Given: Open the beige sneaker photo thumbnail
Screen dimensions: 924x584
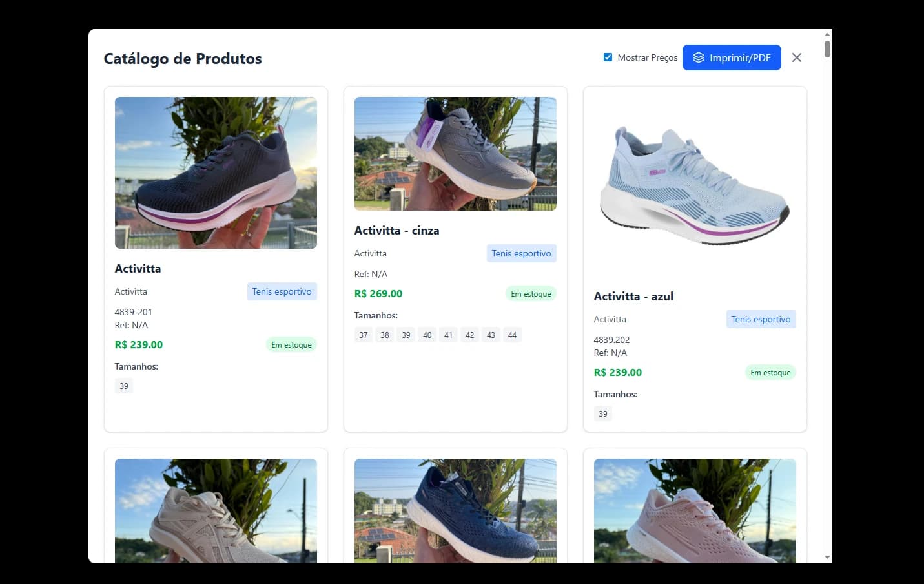Looking at the screenshot, I should coord(216,510).
